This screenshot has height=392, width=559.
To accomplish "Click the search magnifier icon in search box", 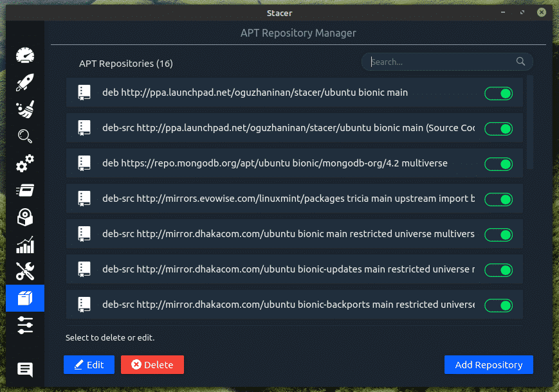I will click(520, 62).
